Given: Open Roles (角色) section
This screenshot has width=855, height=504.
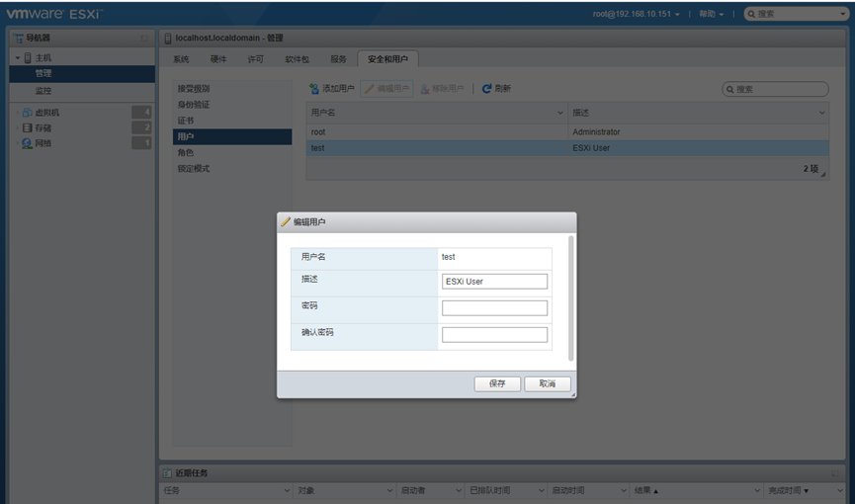Looking at the screenshot, I should pos(232,153).
